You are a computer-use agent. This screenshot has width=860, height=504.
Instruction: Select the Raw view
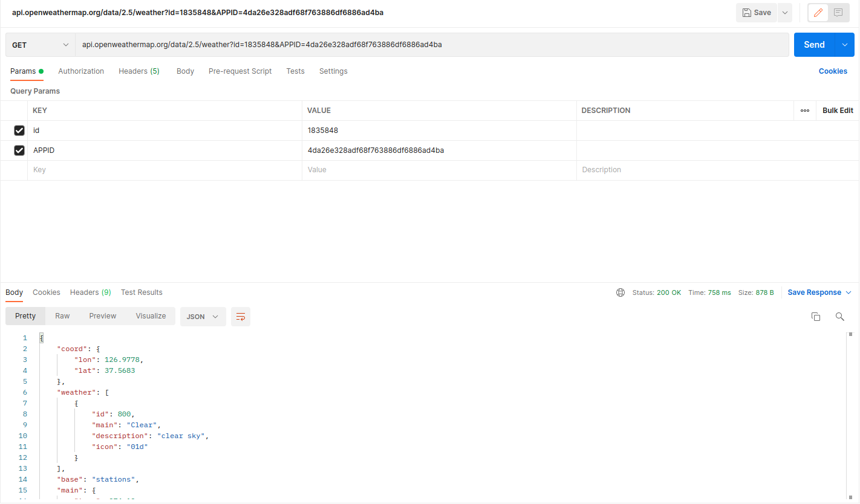[x=62, y=316]
